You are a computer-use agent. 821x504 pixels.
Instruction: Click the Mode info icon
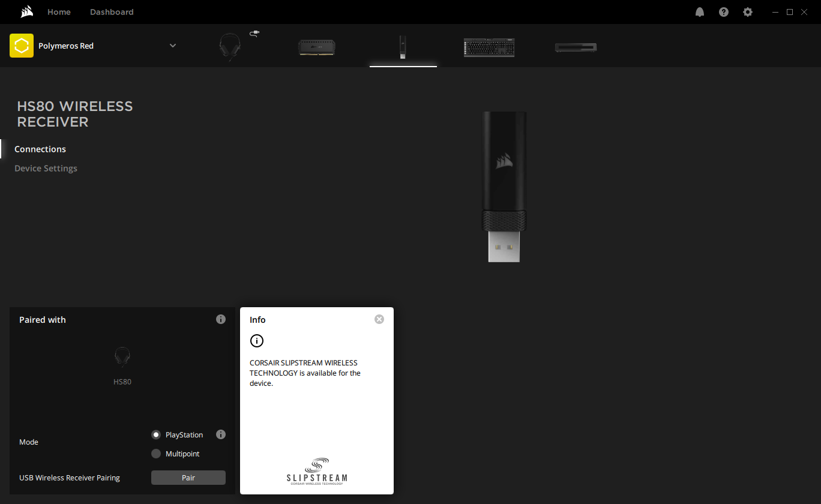pyautogui.click(x=221, y=434)
